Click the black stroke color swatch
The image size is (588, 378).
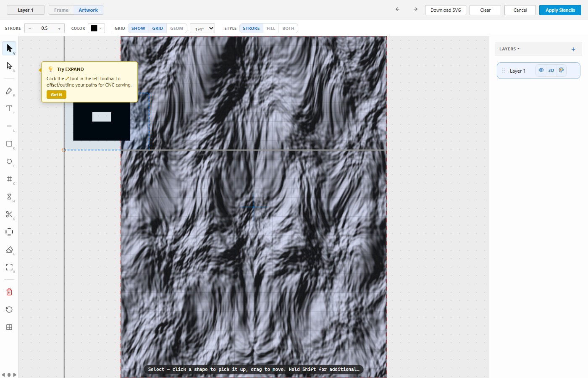tap(94, 28)
